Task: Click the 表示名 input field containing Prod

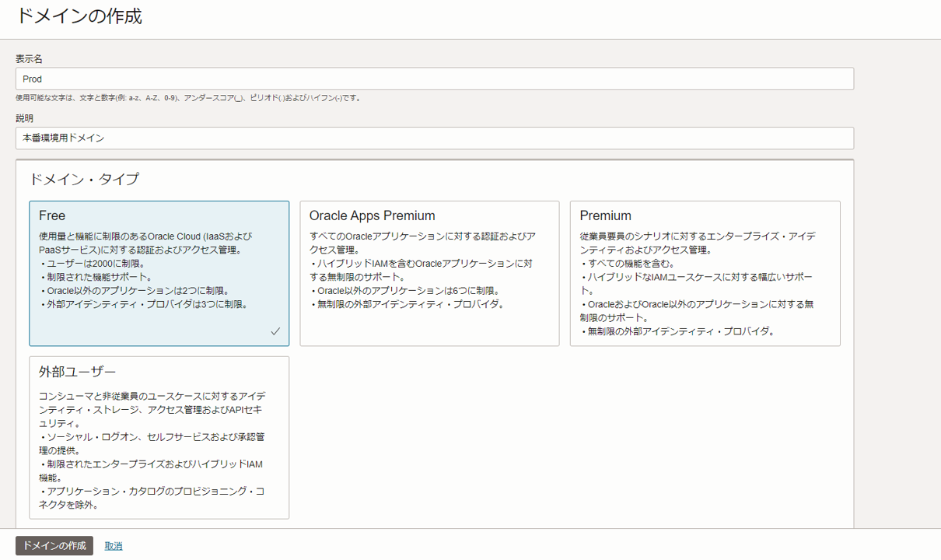Action: (435, 79)
